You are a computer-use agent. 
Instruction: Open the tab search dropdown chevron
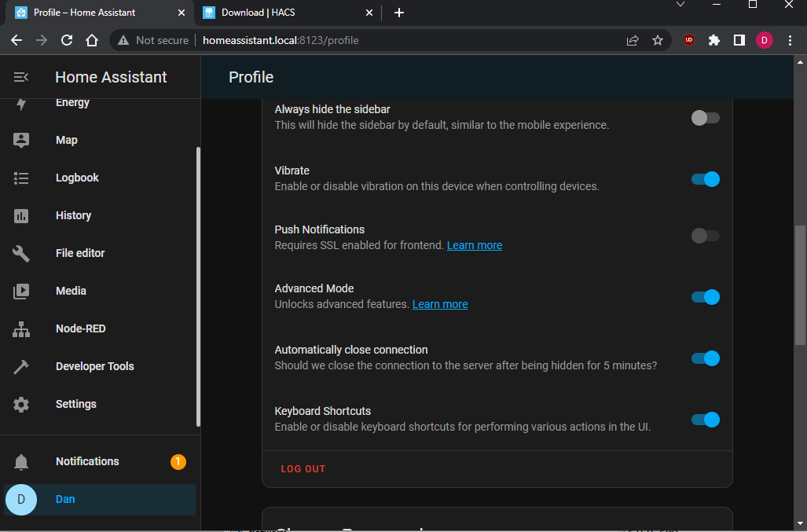(680, 5)
